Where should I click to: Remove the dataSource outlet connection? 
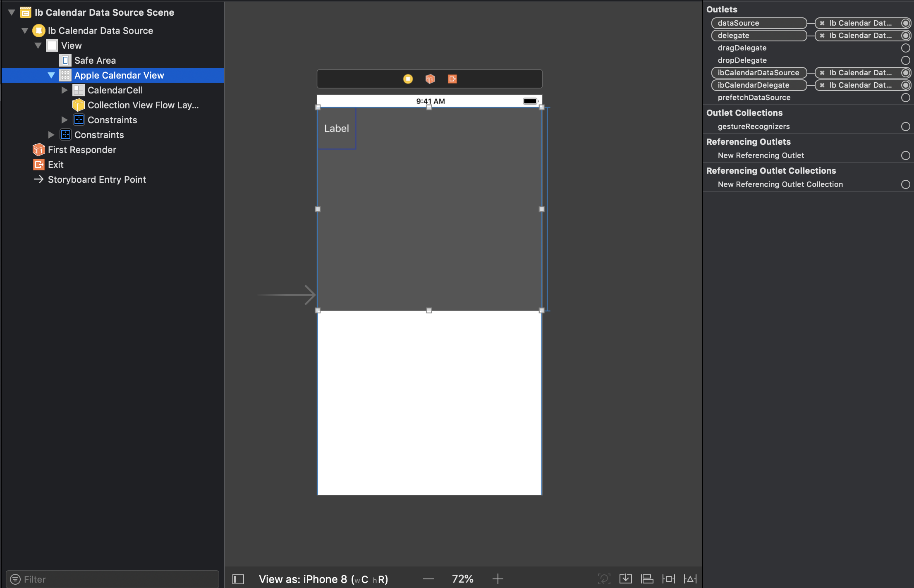click(822, 23)
